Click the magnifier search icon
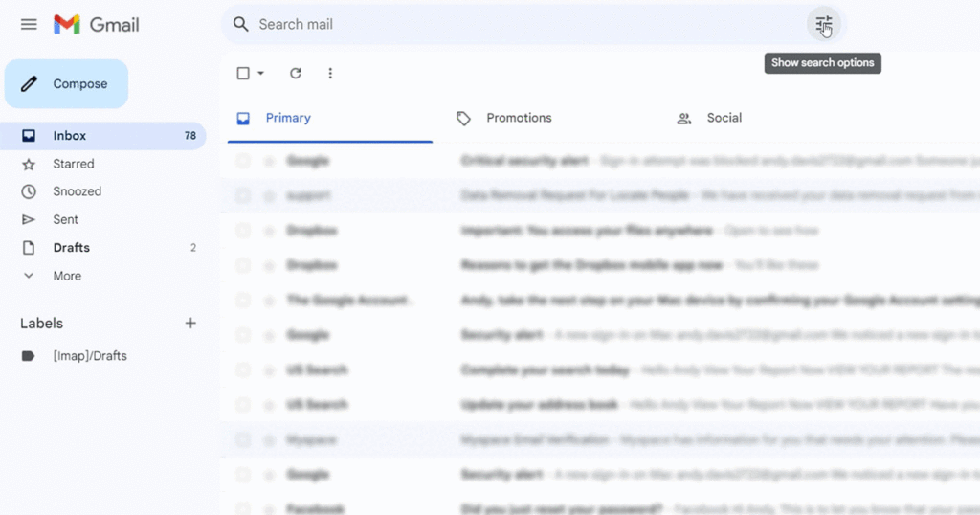 click(240, 24)
